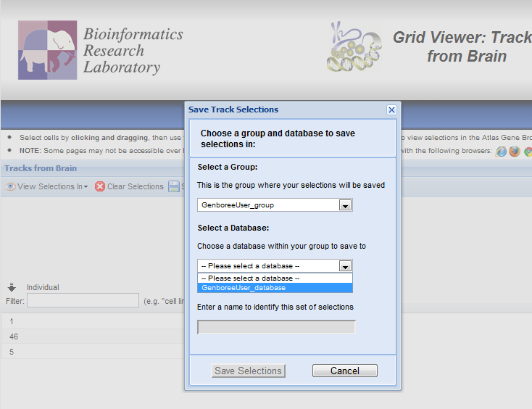This screenshot has width=532, height=409.
Task: Click Clear Selections in the toolbar
Action: tap(135, 186)
